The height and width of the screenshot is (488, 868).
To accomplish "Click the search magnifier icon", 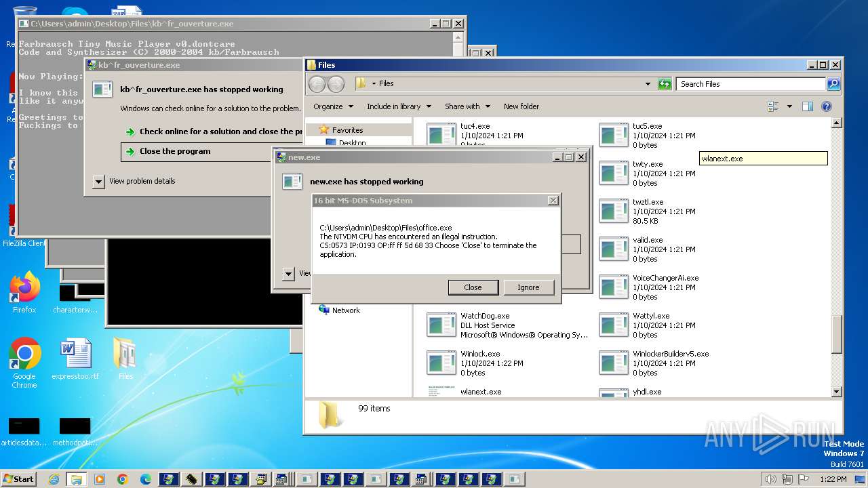I will (x=833, y=84).
